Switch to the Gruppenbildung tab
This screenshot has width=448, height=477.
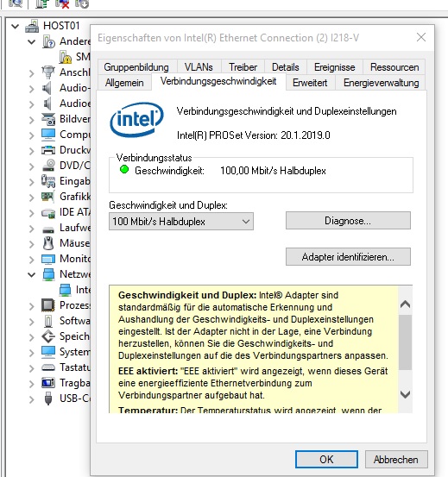click(136, 67)
